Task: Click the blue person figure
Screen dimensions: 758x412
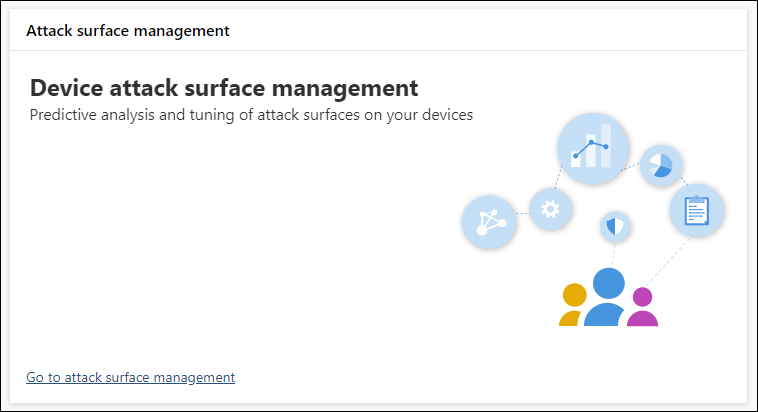Action: pos(606,298)
